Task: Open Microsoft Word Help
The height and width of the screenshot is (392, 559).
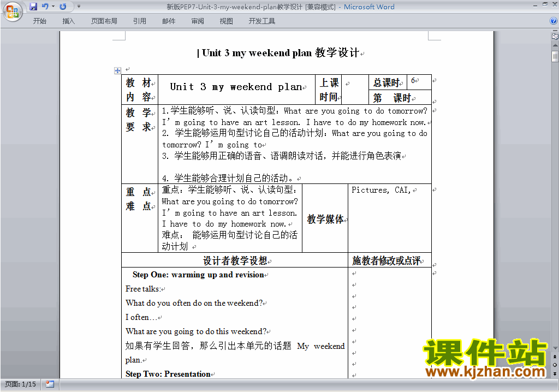Action: click(554, 21)
